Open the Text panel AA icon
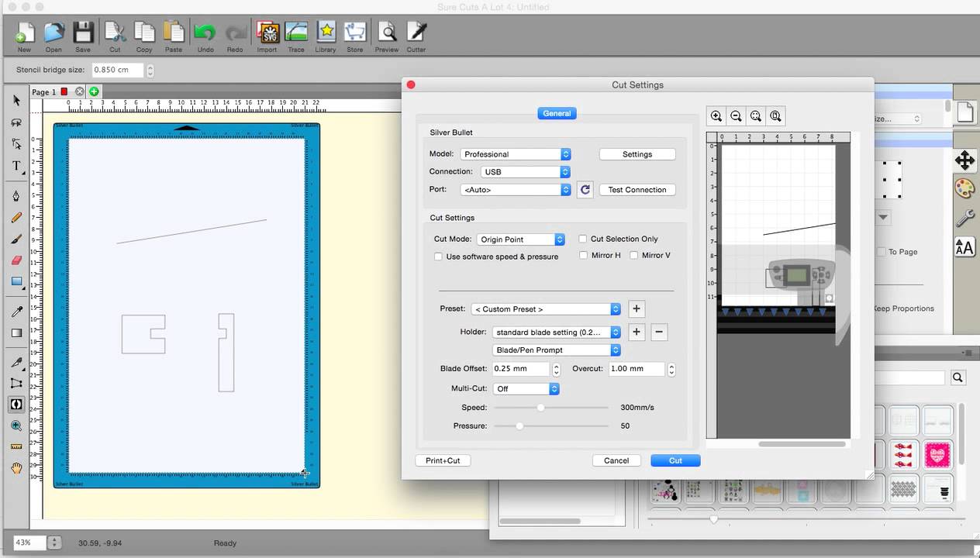Screen dimensions: 980x558 964,248
